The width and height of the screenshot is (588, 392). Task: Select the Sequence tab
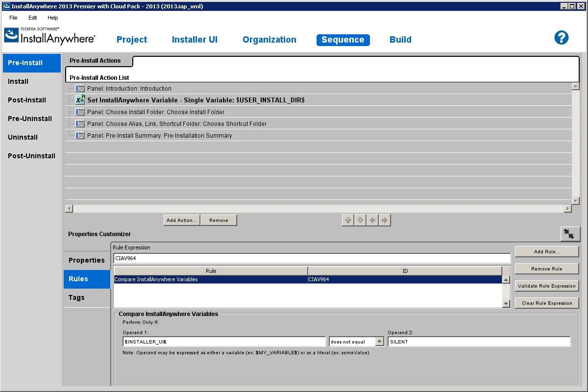coord(343,40)
